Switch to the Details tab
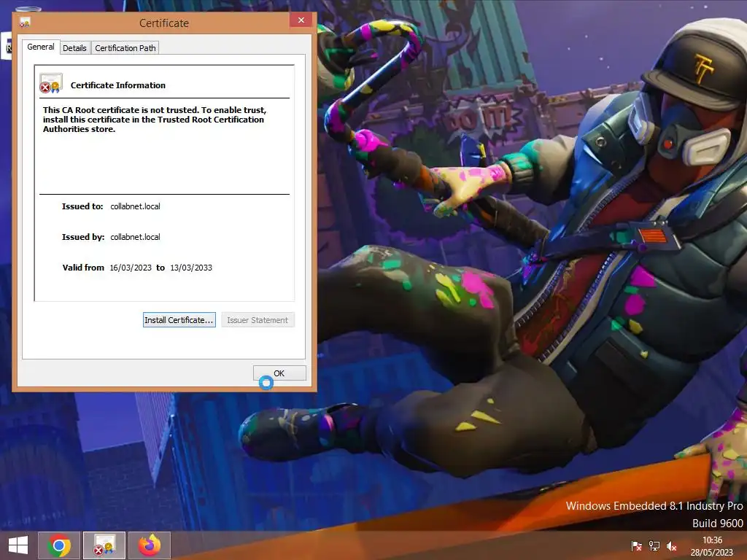 point(75,48)
